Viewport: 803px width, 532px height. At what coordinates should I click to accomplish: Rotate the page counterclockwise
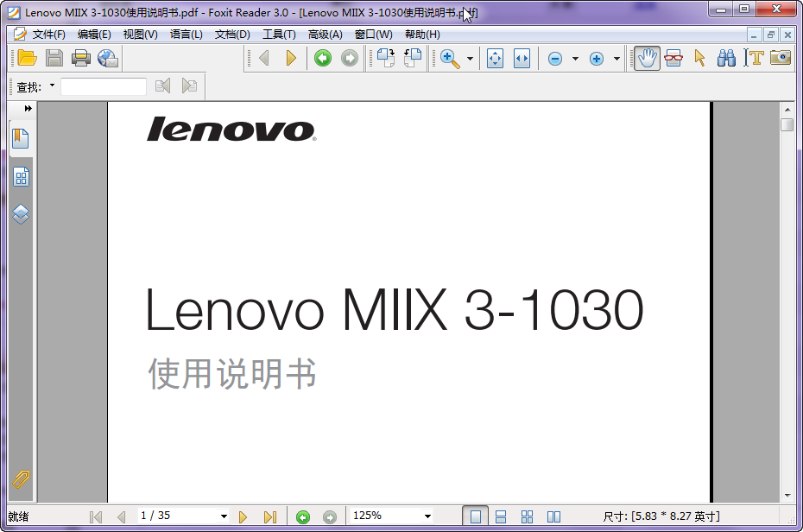point(413,58)
